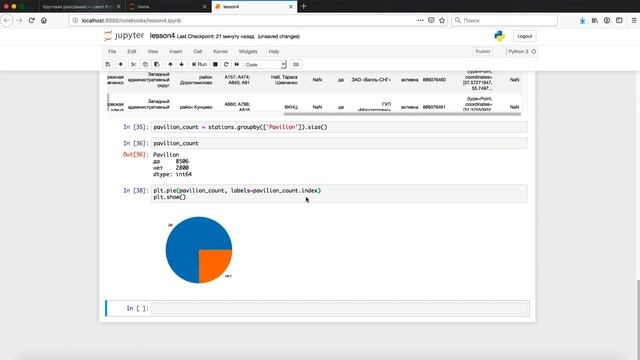The width and height of the screenshot is (640, 360).
Task: Click the browser search field
Action: click(504, 20)
